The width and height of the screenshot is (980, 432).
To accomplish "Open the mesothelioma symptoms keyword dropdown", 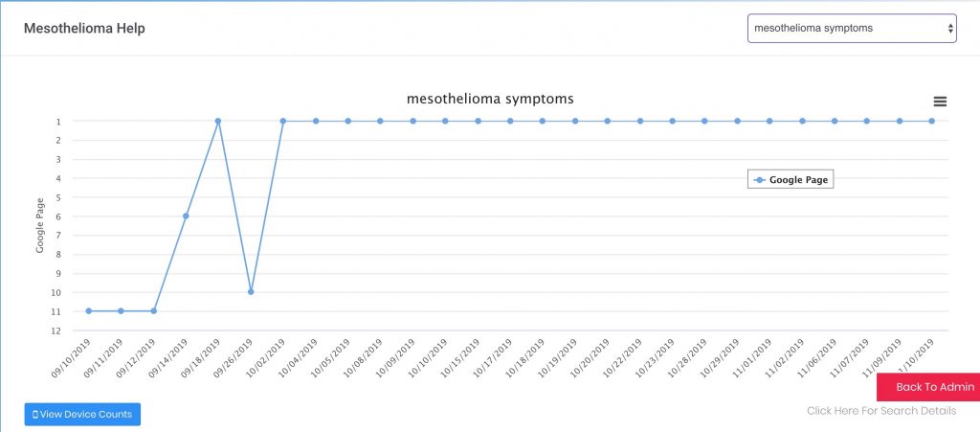I will click(x=852, y=28).
